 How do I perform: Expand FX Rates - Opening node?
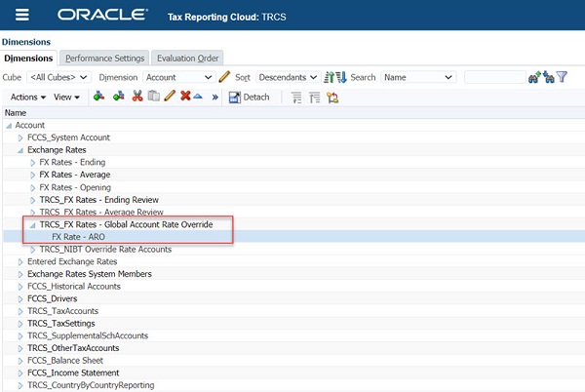click(33, 187)
